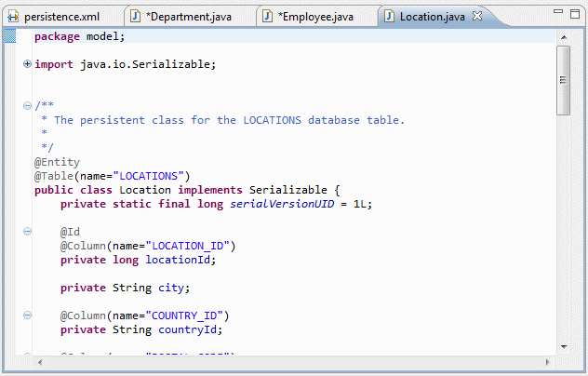Minimize the editor area
This screenshot has height=376, width=588.
point(558,11)
